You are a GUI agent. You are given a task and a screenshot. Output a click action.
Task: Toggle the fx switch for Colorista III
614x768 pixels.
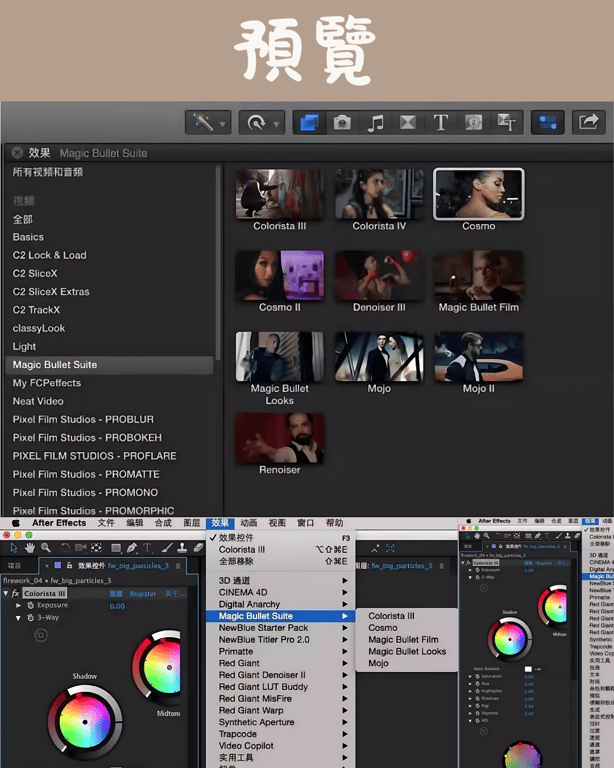pyautogui.click(x=15, y=593)
